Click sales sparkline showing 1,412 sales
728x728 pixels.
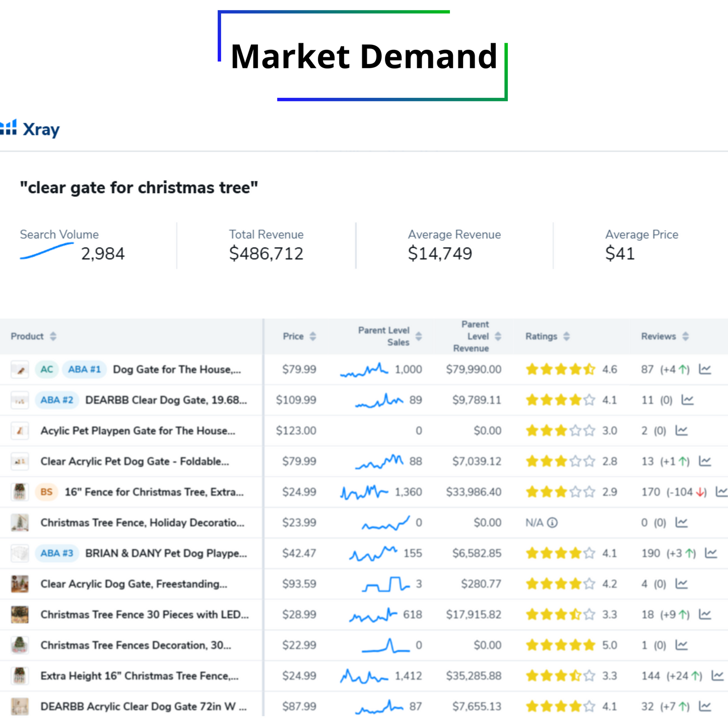pos(364,676)
